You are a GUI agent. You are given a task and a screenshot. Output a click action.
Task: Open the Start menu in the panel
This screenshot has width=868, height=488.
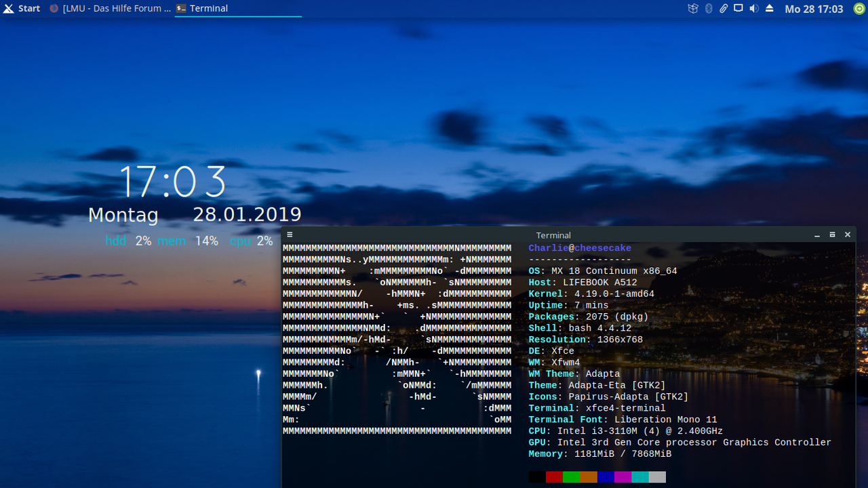click(22, 9)
